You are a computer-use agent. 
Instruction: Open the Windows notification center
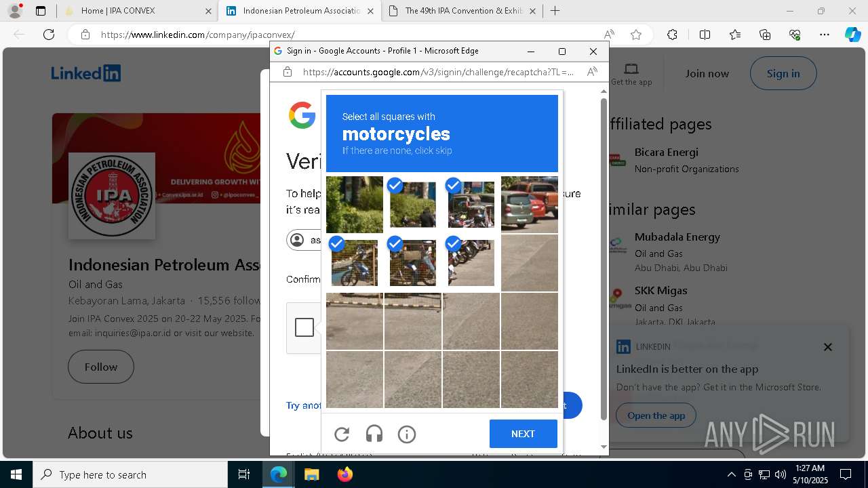(x=846, y=474)
